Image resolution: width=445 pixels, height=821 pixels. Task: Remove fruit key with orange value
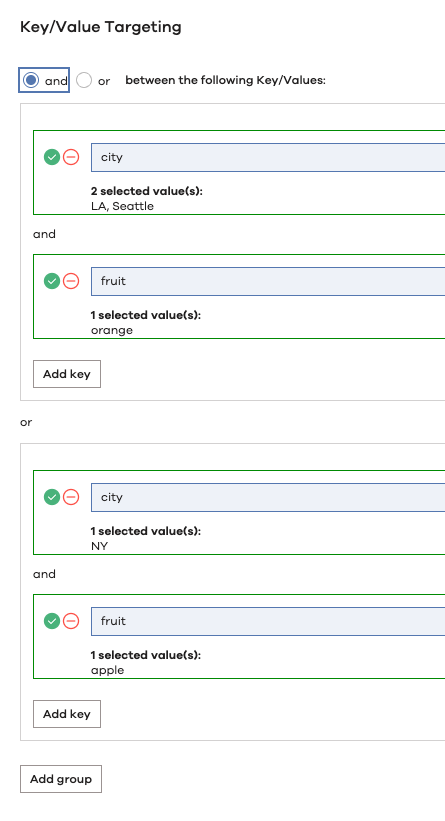pos(71,281)
